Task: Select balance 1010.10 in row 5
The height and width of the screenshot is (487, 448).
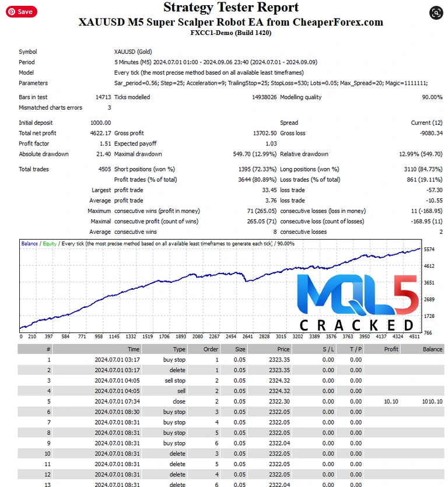Action: pos(432,402)
